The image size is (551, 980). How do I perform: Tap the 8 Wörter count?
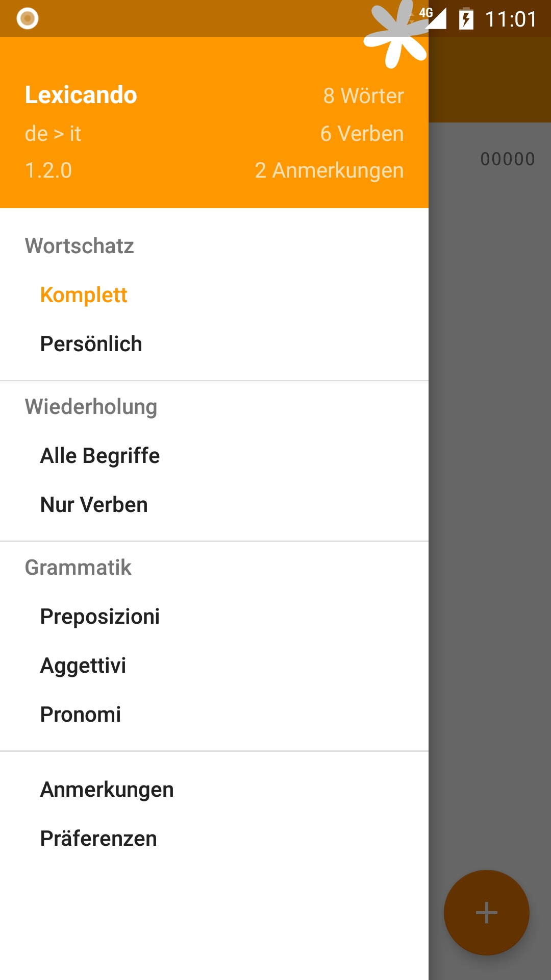click(363, 96)
